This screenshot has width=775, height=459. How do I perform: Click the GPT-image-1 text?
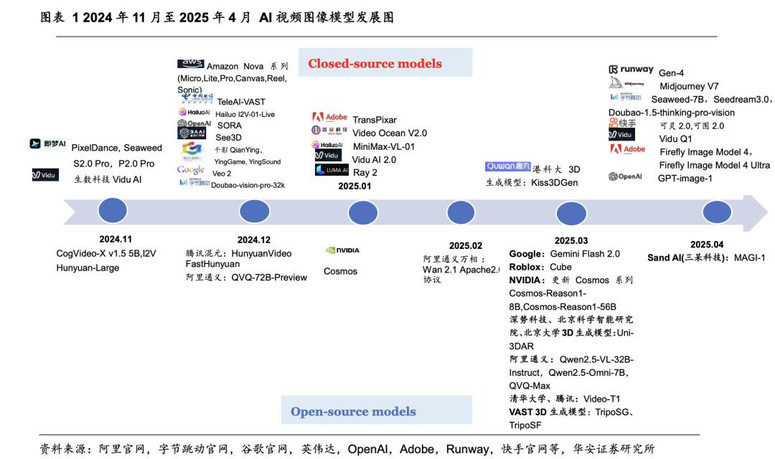(x=685, y=178)
